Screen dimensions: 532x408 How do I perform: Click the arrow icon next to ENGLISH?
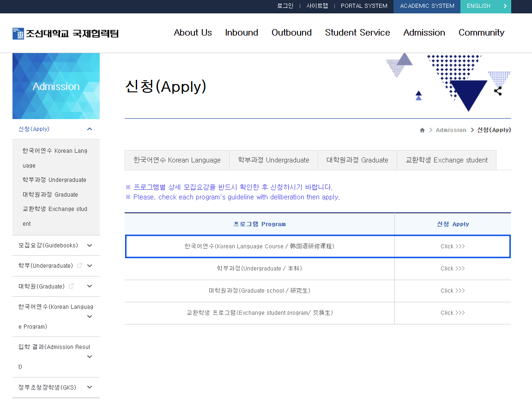505,6
